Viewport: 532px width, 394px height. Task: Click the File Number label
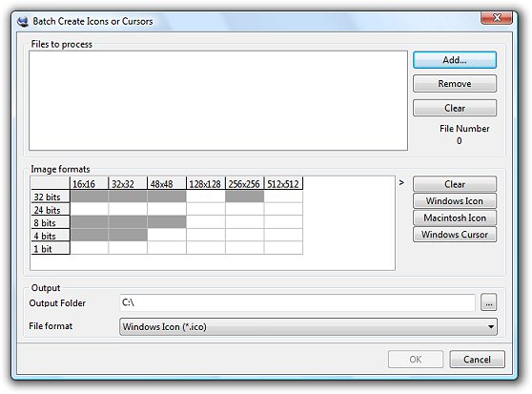point(464,129)
